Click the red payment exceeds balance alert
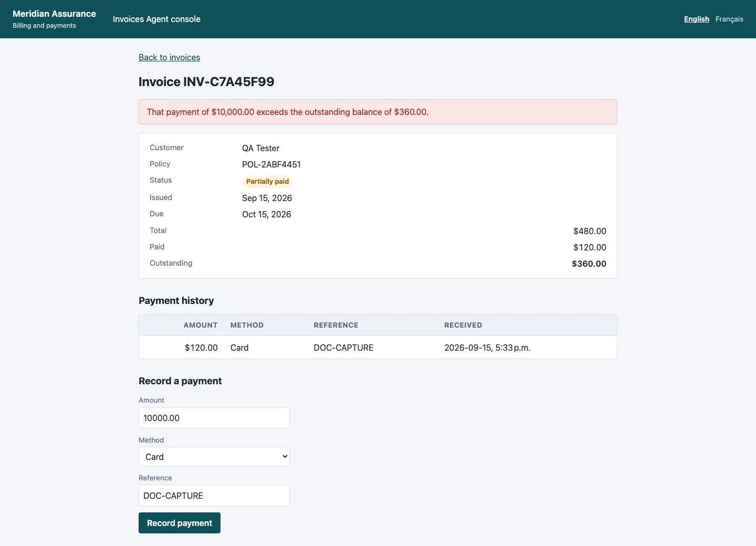Viewport: 756px width, 546px height. [378, 112]
